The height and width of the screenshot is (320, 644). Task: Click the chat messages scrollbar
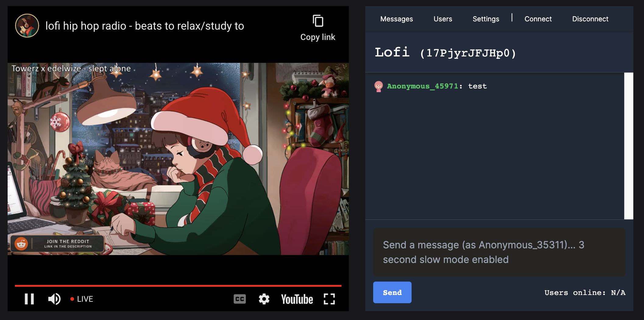pyautogui.click(x=628, y=146)
